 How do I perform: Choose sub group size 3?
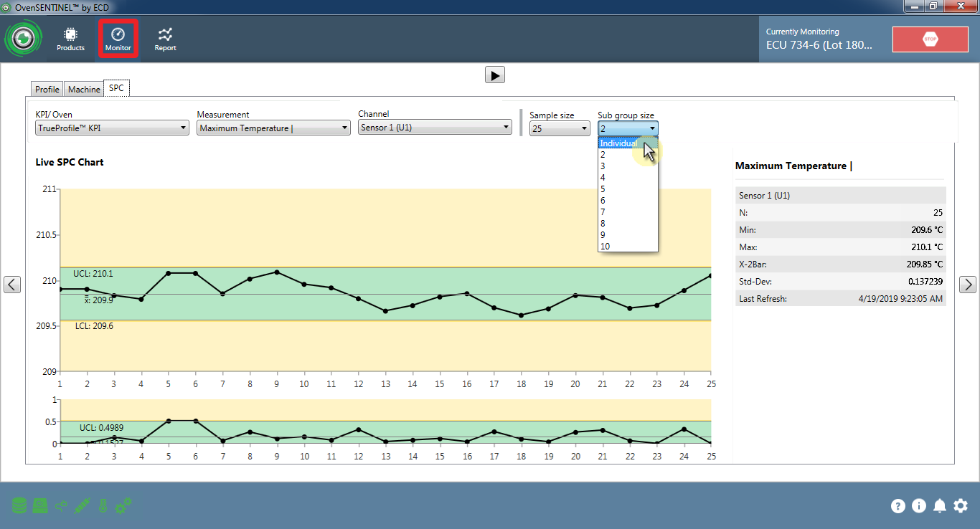click(628, 166)
